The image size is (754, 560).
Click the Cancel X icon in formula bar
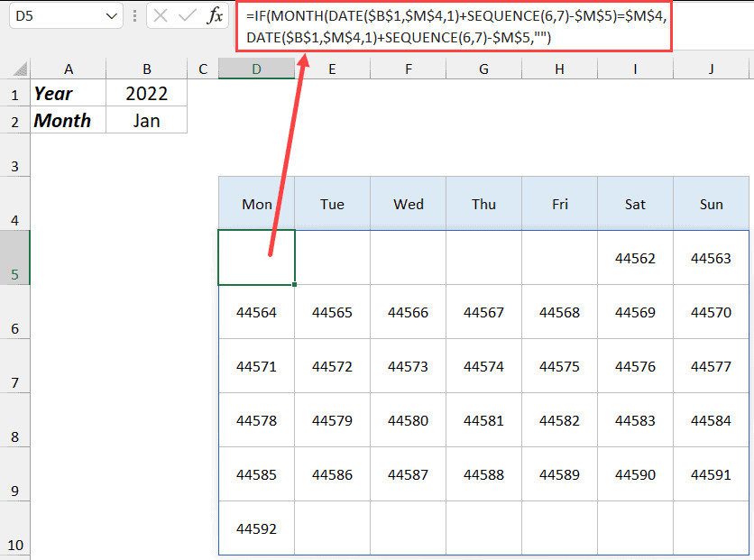(x=161, y=16)
